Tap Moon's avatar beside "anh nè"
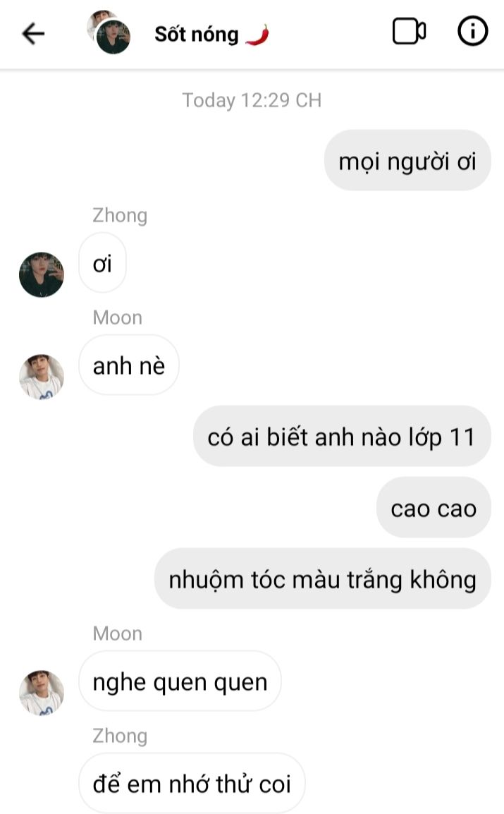Screen dimensions: 504x814 pos(42,377)
